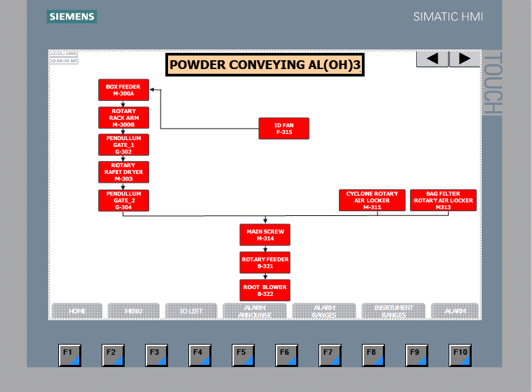Go to next screen with right arrow
The image size is (532, 392).
tap(464, 59)
